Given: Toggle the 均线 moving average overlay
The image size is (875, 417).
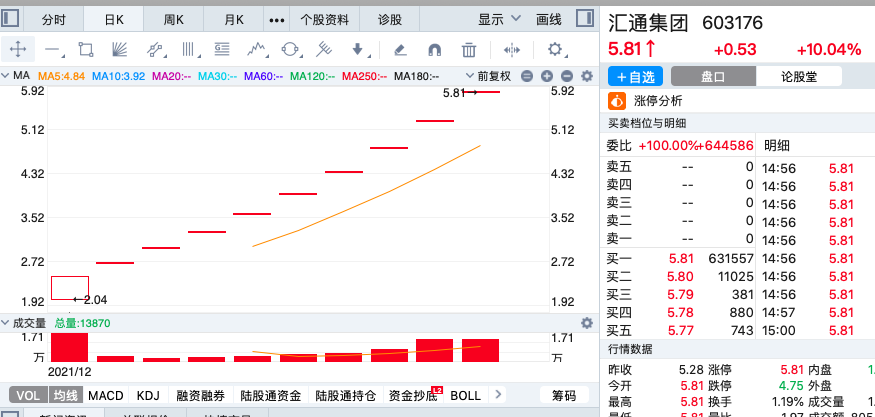Looking at the screenshot, I should pos(64,396).
